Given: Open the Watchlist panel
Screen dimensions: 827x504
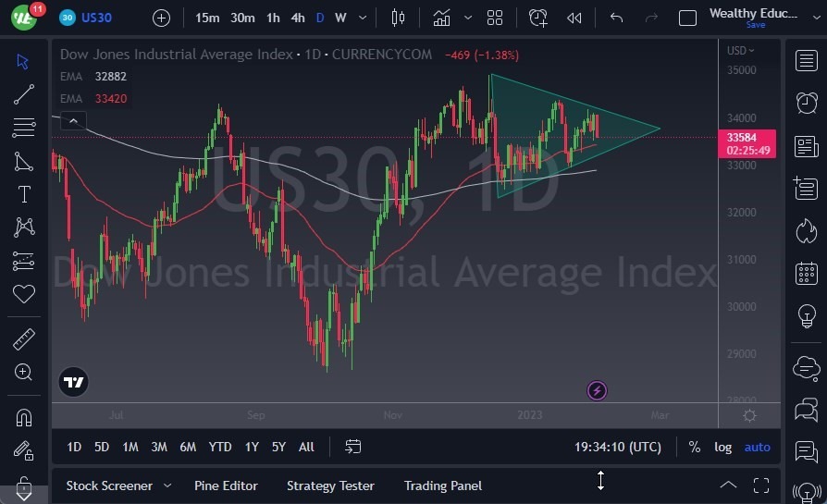Looking at the screenshot, I should tap(807, 61).
